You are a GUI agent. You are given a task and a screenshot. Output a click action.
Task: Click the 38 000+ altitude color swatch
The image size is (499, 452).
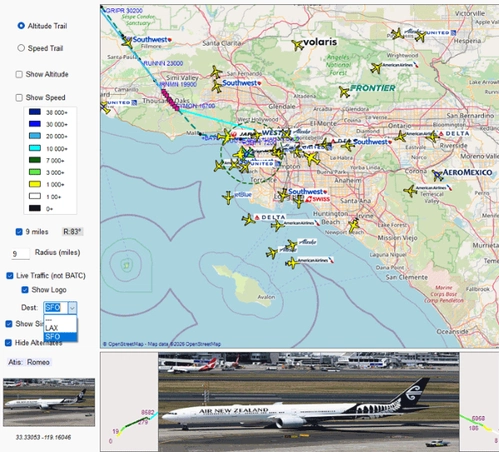click(x=35, y=112)
